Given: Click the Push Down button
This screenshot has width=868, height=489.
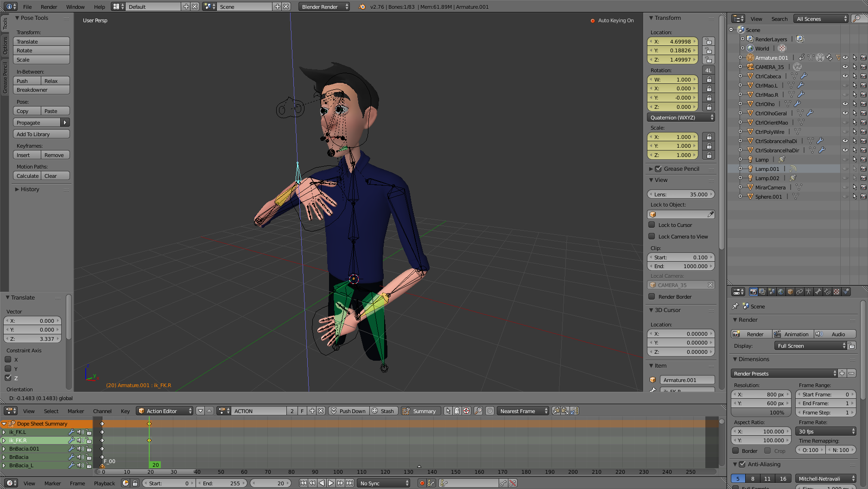Looking at the screenshot, I should (348, 411).
